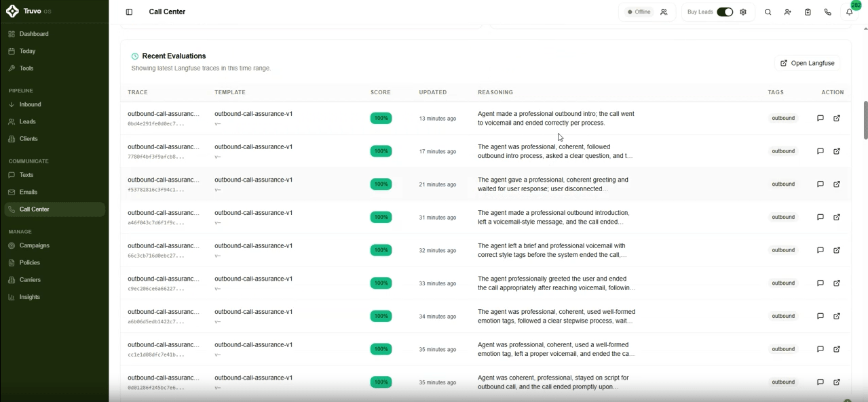Viewport: 868px width, 402px height.
Task: Select Call Center in sidebar
Action: click(x=54, y=209)
